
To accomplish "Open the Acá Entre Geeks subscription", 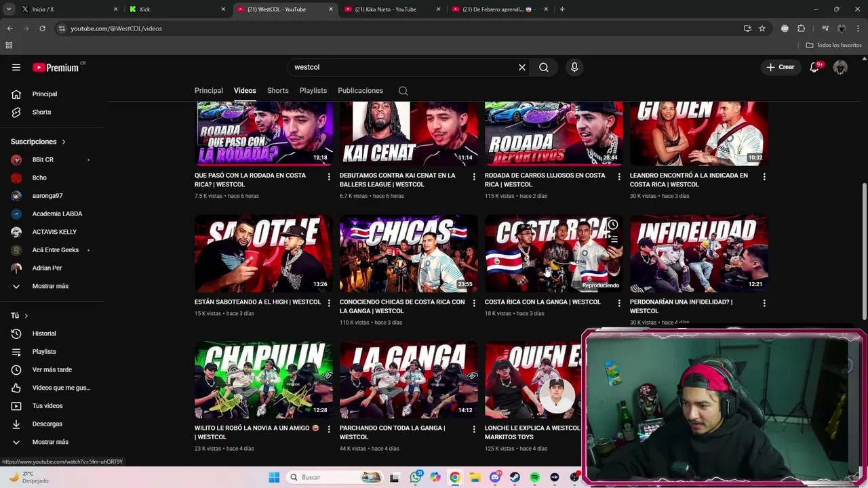I will [x=54, y=250].
